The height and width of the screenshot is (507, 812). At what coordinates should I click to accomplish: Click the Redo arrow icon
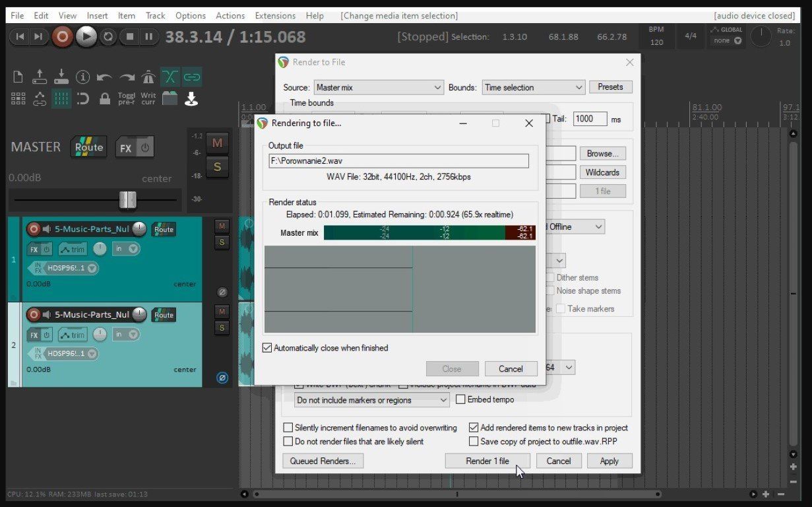127,77
